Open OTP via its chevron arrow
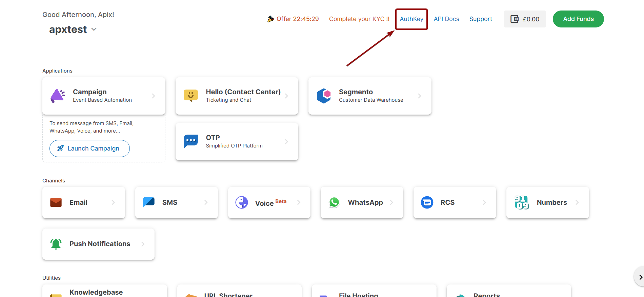Screen dimensions: 644x297 point(287,142)
